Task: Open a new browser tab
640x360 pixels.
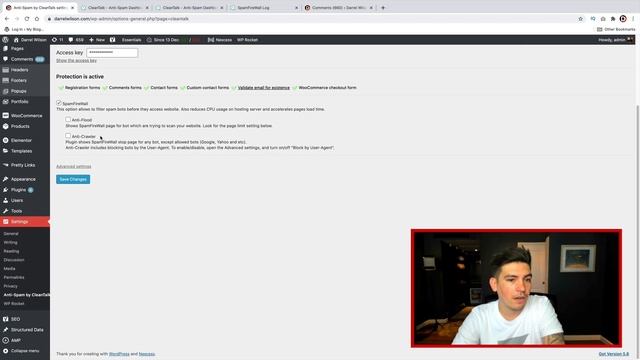Action: pyautogui.click(x=383, y=8)
